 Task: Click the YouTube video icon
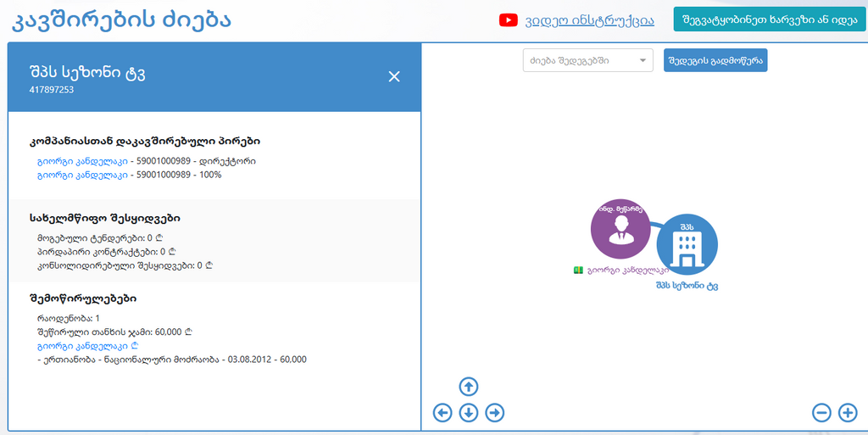pos(508,21)
